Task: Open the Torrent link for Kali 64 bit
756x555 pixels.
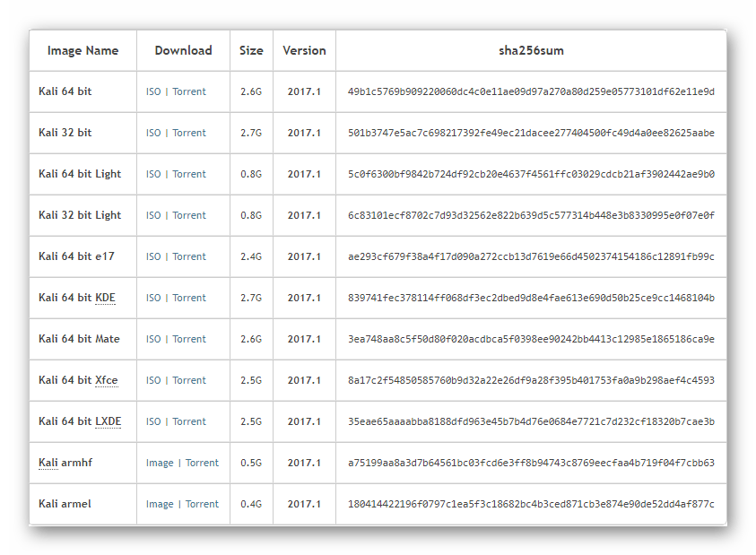Action: coord(189,91)
